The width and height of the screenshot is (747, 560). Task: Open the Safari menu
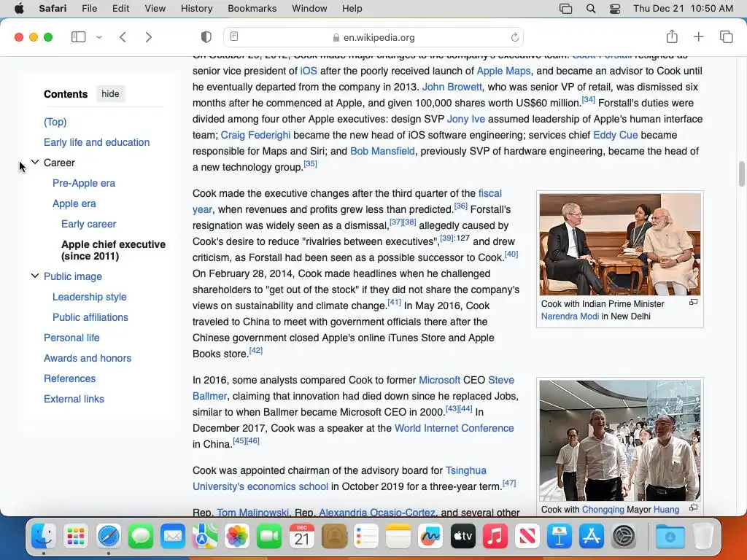53,9
